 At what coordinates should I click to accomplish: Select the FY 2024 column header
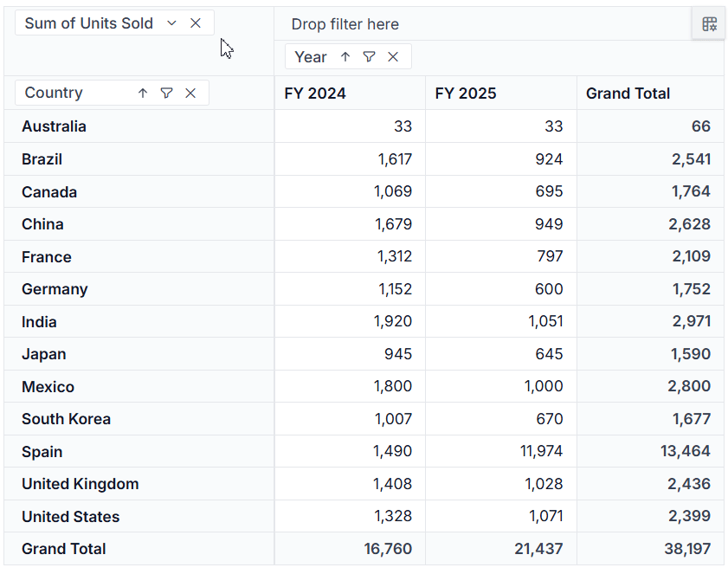[x=350, y=94]
